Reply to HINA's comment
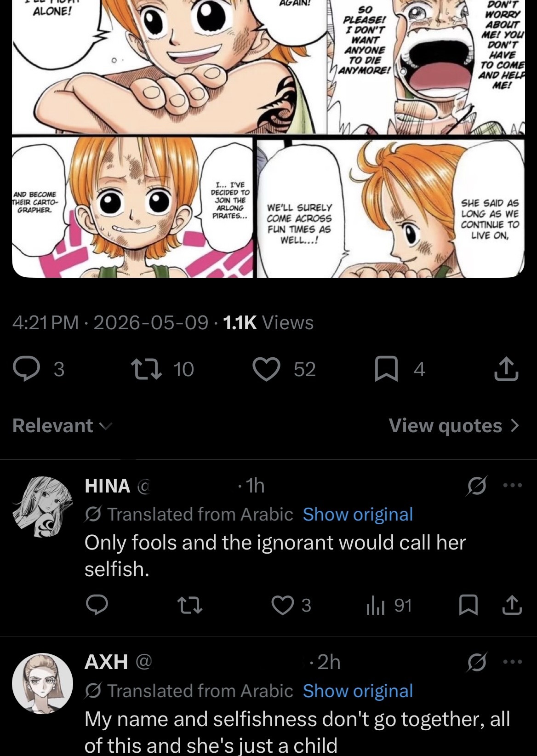The height and width of the screenshot is (756, 537). (97, 605)
